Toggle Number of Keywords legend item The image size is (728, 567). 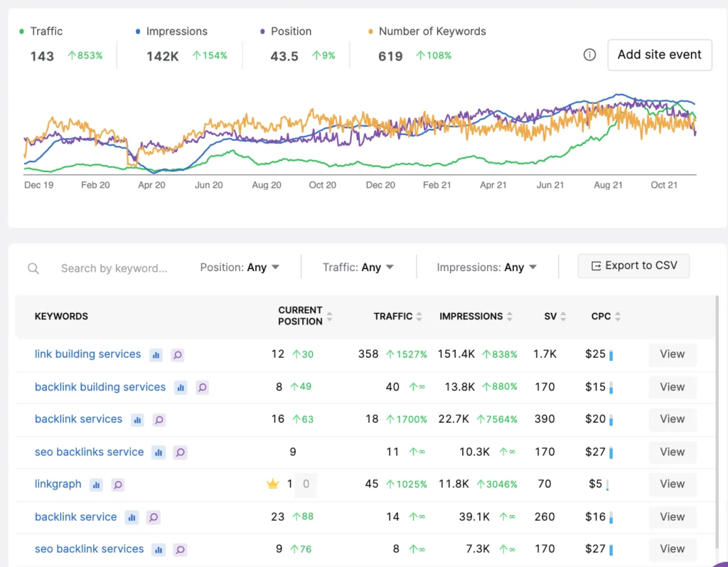[427, 31]
